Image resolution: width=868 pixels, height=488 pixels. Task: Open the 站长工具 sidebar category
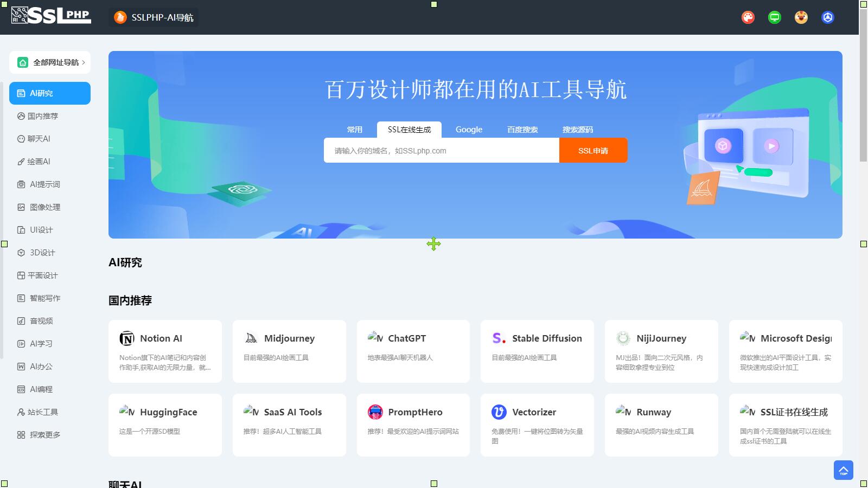pos(50,412)
